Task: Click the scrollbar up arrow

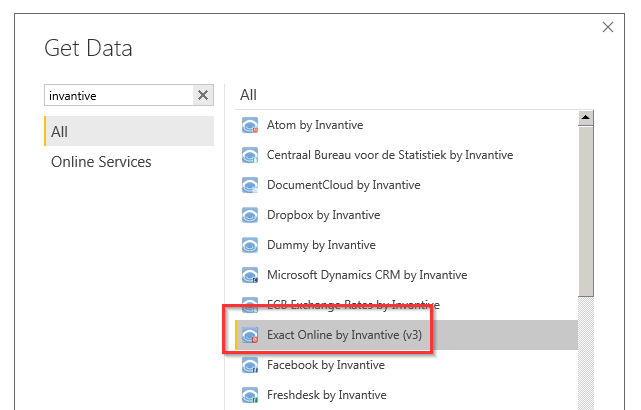Action: click(x=586, y=118)
